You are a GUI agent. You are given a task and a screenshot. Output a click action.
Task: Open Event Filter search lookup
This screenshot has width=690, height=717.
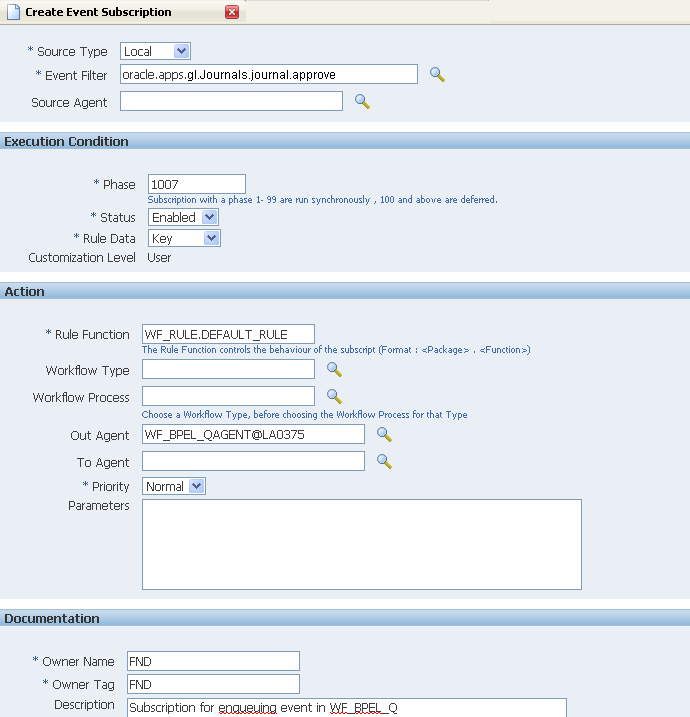[437, 75]
